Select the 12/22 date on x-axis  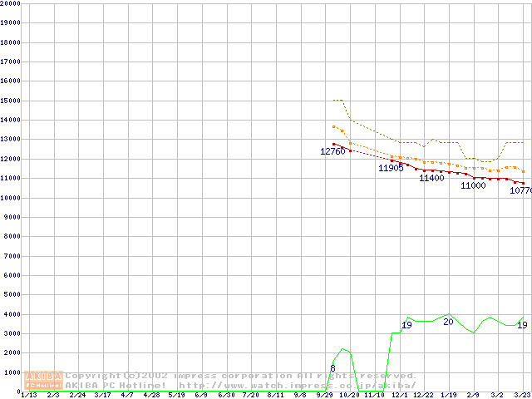[423, 396]
